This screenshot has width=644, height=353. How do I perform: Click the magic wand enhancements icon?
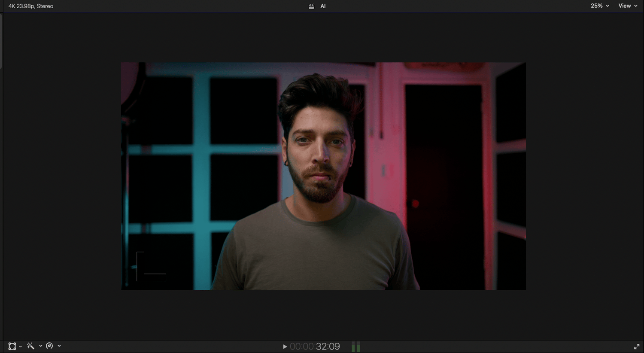(x=30, y=346)
